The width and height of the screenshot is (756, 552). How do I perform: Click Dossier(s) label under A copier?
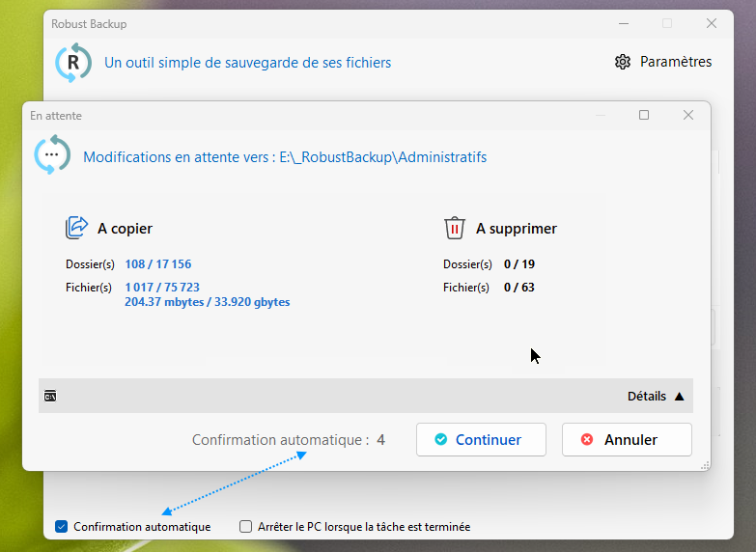pos(90,264)
